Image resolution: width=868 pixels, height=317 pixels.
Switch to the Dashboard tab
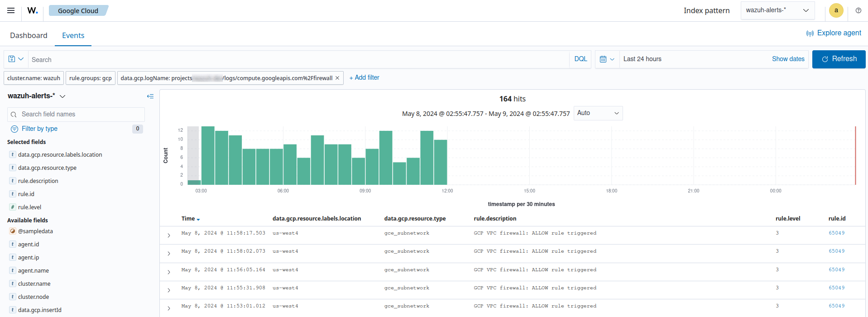tap(29, 35)
